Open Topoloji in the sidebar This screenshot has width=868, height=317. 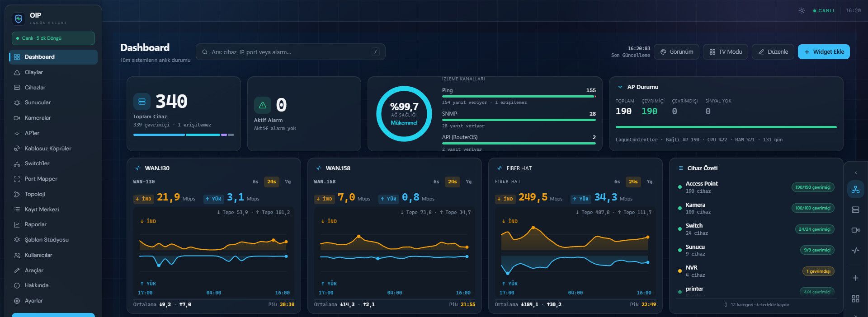tap(53, 194)
